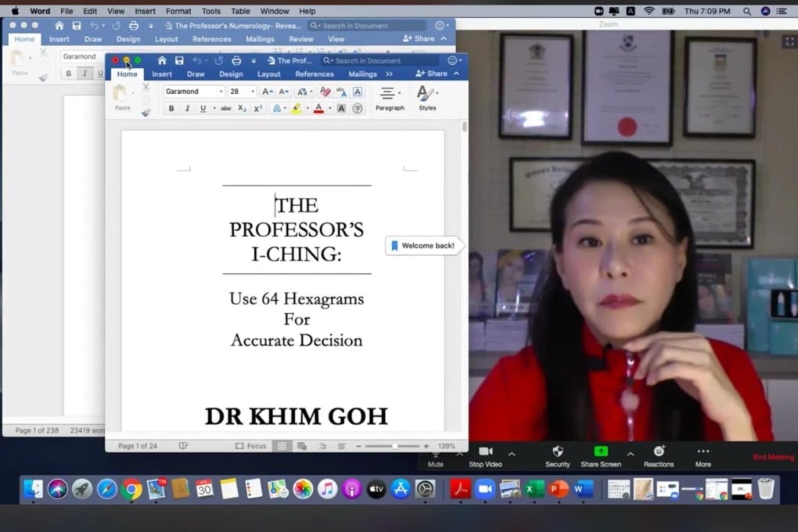This screenshot has height=532, width=798.
Task: Toggle bold formatting in the ribbon
Action: [x=171, y=107]
